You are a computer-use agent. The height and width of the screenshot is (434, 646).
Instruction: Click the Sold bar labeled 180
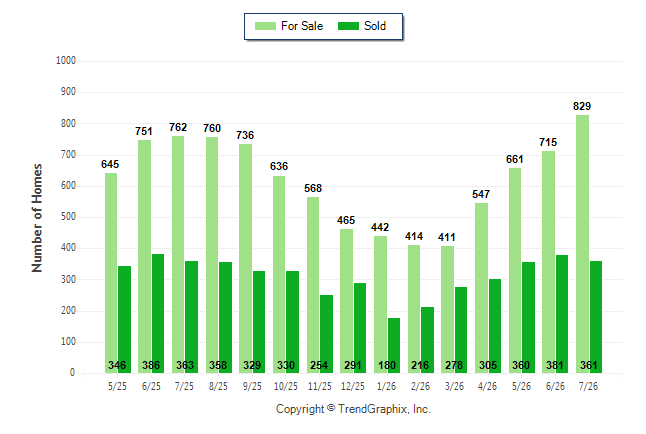tap(393, 345)
